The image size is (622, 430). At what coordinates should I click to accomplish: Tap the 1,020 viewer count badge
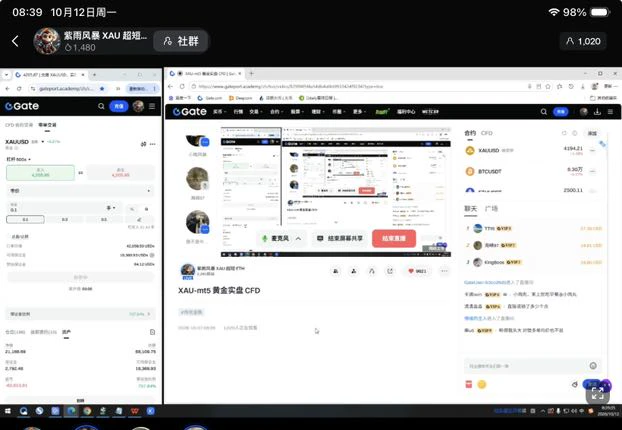click(583, 41)
